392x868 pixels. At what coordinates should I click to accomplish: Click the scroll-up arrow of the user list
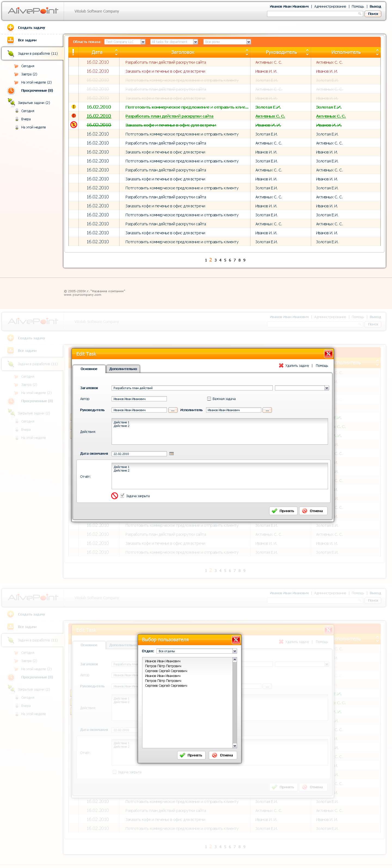click(x=235, y=659)
